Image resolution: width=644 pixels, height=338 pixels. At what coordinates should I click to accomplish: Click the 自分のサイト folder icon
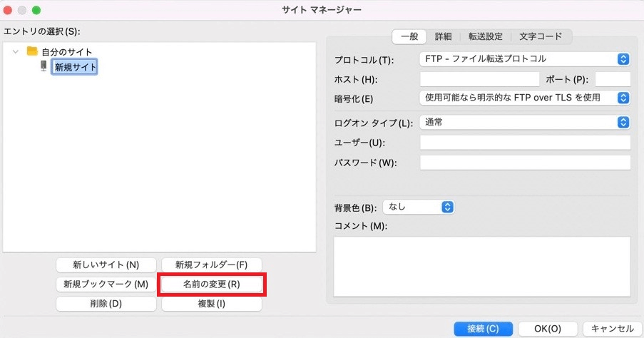pyautogui.click(x=31, y=51)
